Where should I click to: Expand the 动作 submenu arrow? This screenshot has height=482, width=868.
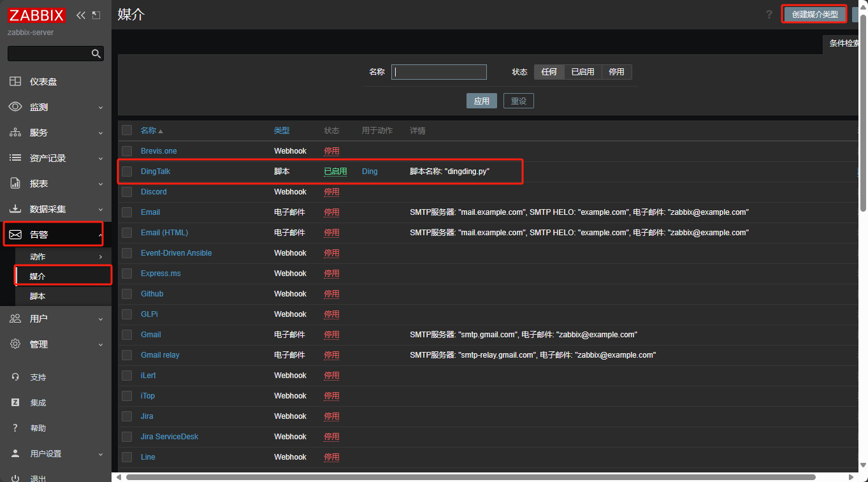[x=101, y=257]
